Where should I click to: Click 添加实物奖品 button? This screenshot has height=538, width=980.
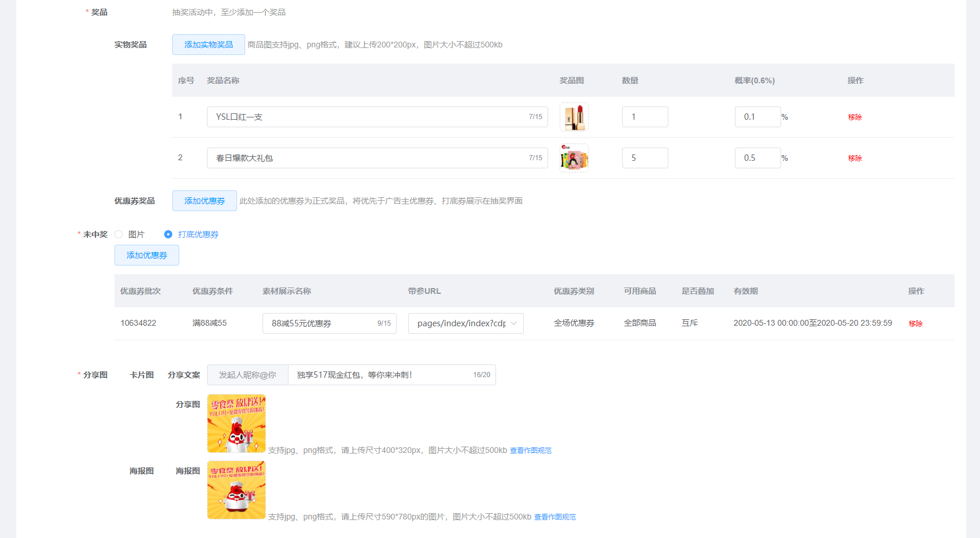[x=208, y=45]
